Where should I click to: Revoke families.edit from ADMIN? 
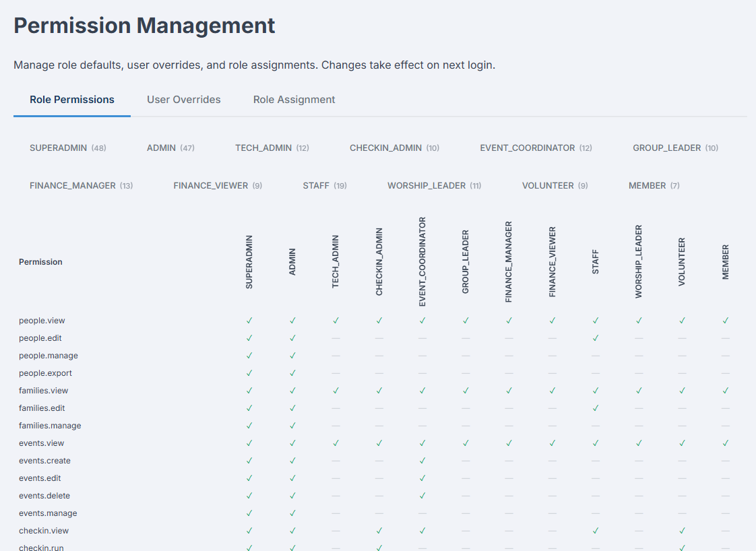tap(292, 408)
